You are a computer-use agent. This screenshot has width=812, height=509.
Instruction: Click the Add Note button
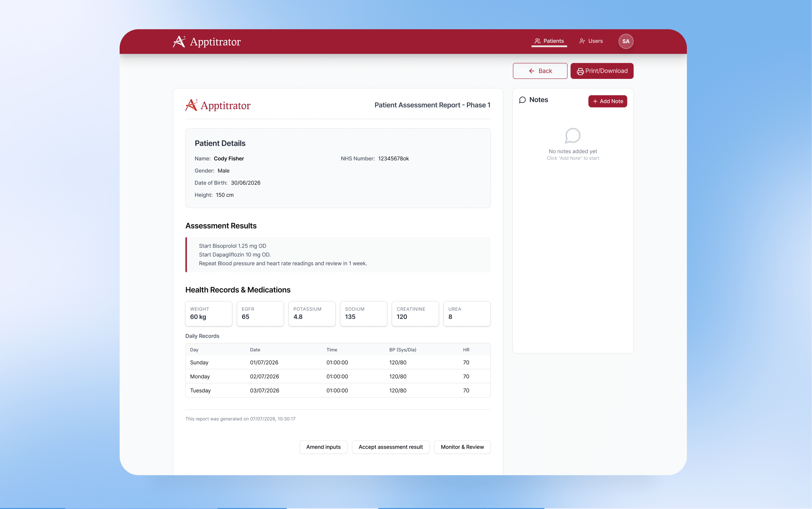coord(607,101)
